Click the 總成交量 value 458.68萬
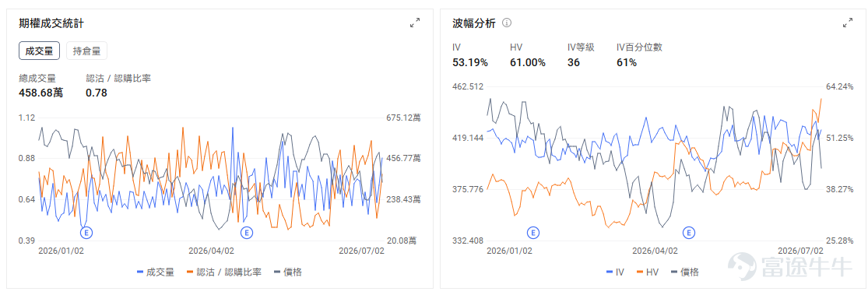This screenshot has width=868, height=295. (x=41, y=93)
